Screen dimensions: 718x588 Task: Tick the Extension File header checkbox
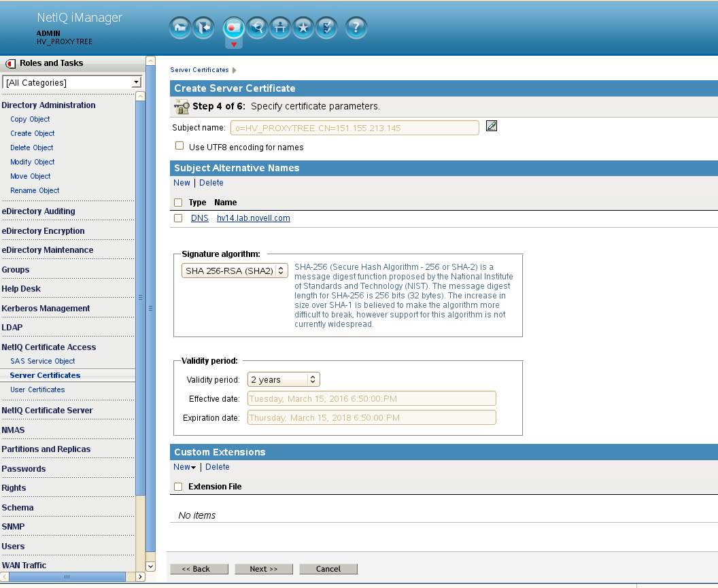(178, 486)
